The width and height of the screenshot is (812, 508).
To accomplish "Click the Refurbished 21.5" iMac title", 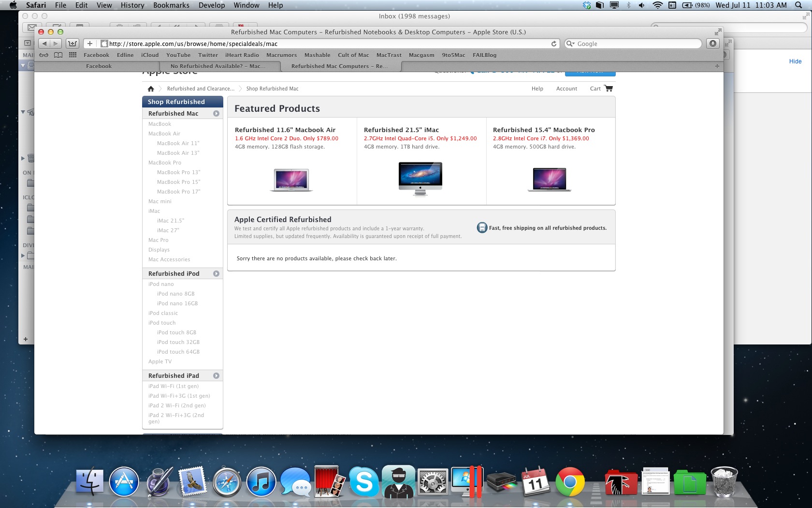I will [401, 130].
